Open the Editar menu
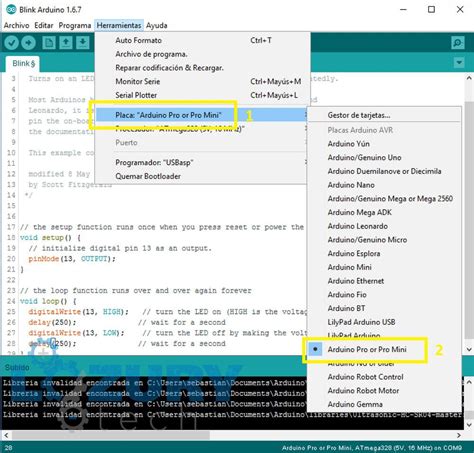 click(44, 25)
